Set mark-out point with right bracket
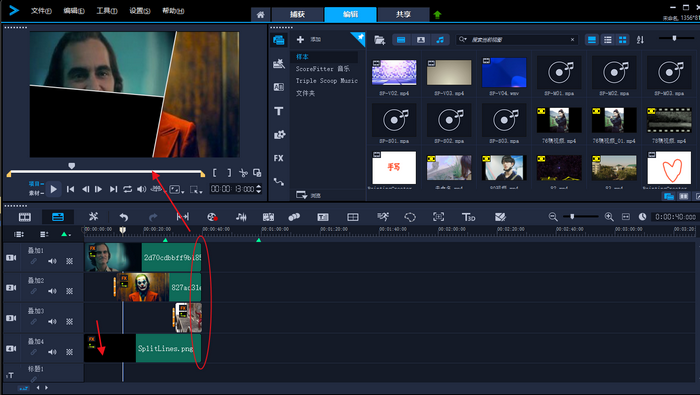Image resolution: width=700 pixels, height=395 pixels. pyautogui.click(x=229, y=173)
